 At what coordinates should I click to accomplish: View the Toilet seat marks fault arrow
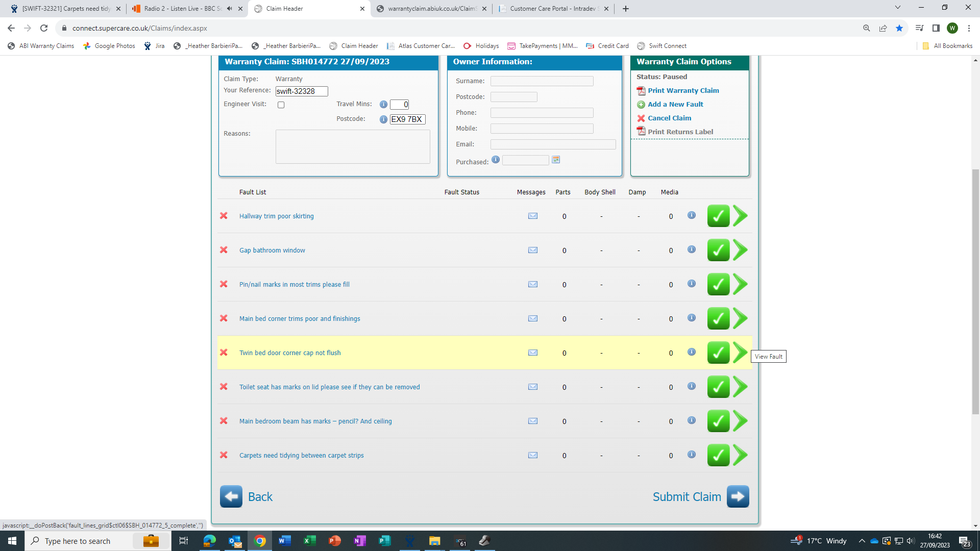coord(740,387)
